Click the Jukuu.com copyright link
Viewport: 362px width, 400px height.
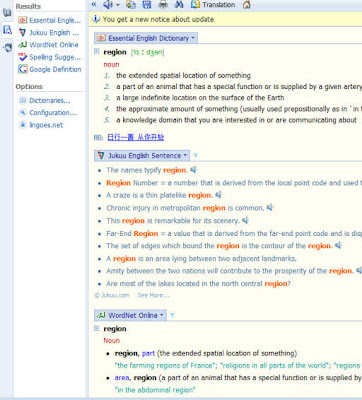click(x=112, y=295)
